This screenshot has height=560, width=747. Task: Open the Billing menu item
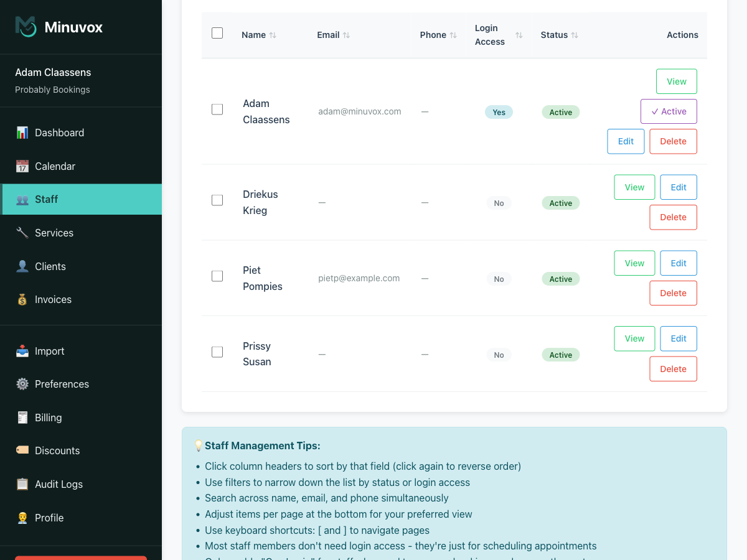pos(48,418)
